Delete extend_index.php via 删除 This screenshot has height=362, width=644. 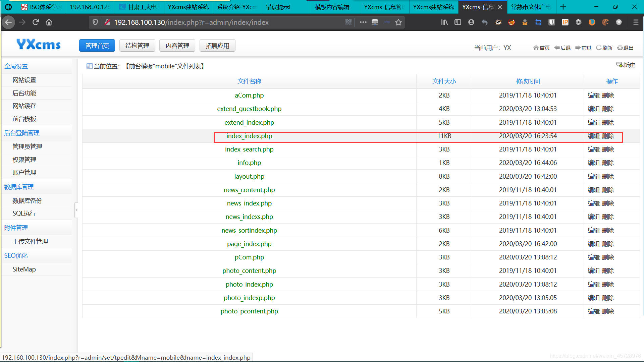tap(608, 123)
